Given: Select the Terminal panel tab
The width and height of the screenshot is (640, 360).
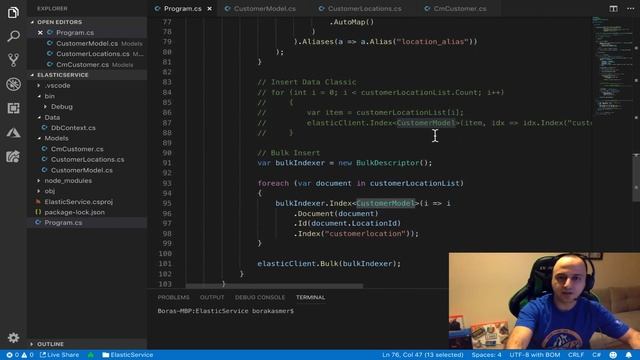Looking at the screenshot, I should (311, 297).
